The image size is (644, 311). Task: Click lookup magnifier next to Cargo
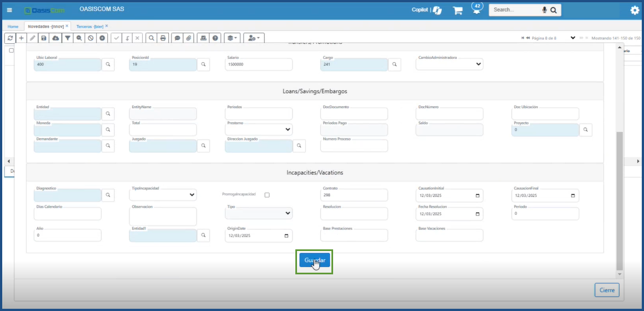394,64
